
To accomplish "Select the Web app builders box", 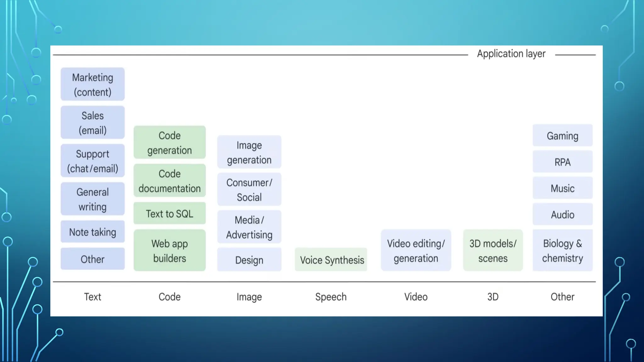I will tap(169, 250).
